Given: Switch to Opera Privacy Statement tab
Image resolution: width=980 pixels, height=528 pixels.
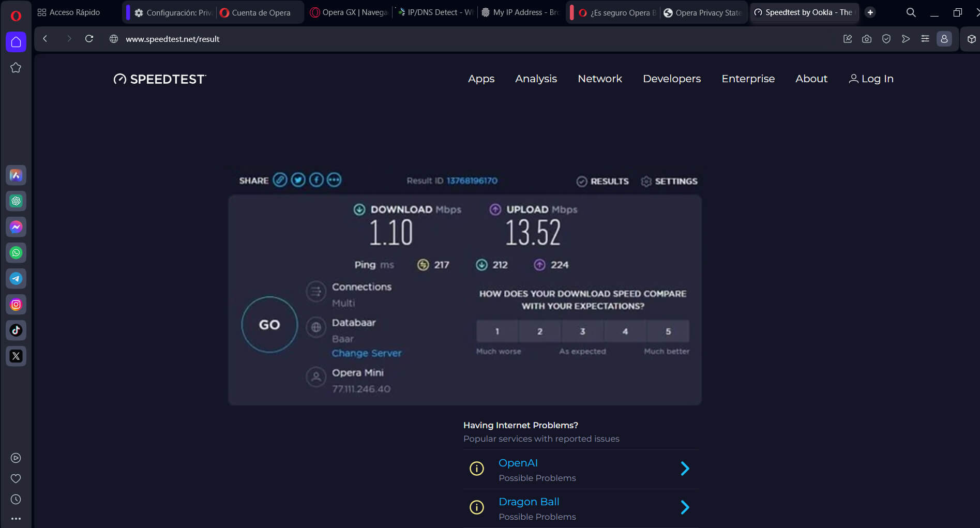Looking at the screenshot, I should [703, 12].
